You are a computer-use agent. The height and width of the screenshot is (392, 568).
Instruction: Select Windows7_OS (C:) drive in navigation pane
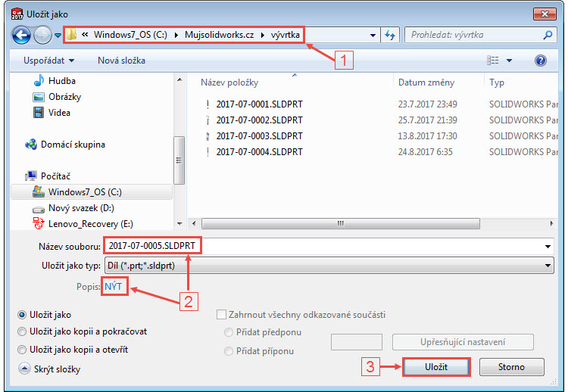click(x=92, y=191)
